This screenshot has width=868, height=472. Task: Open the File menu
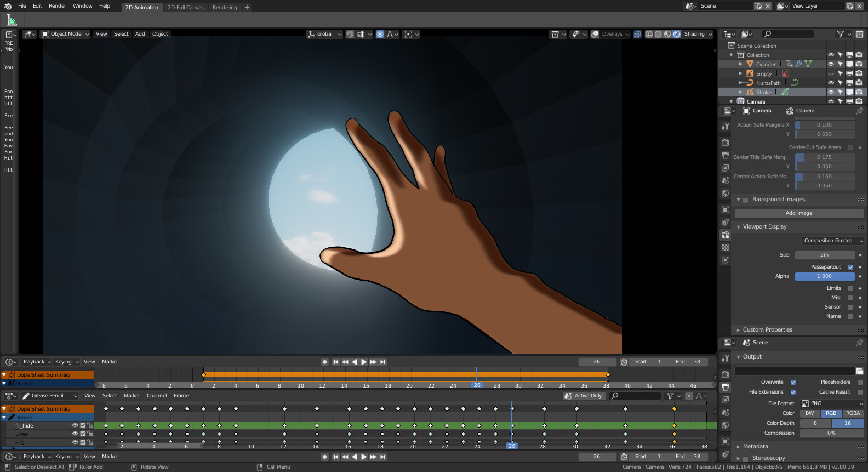(x=22, y=6)
